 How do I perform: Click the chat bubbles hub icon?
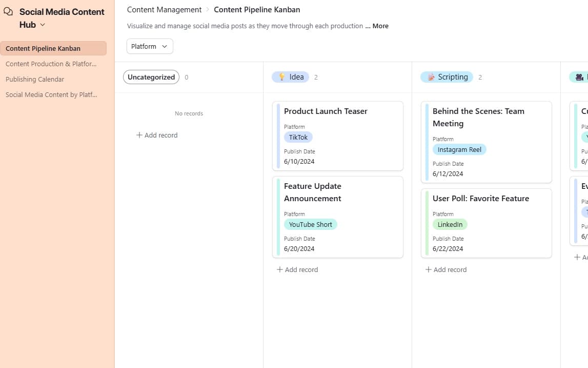pyautogui.click(x=8, y=12)
